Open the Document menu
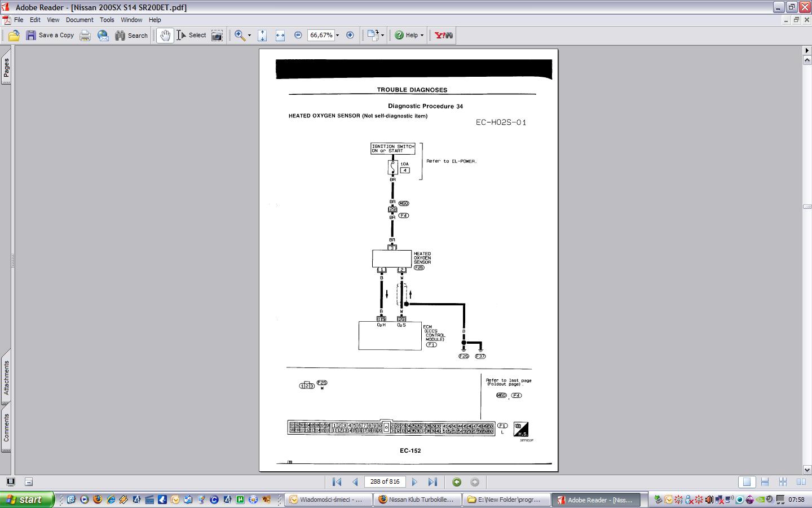 pos(80,20)
